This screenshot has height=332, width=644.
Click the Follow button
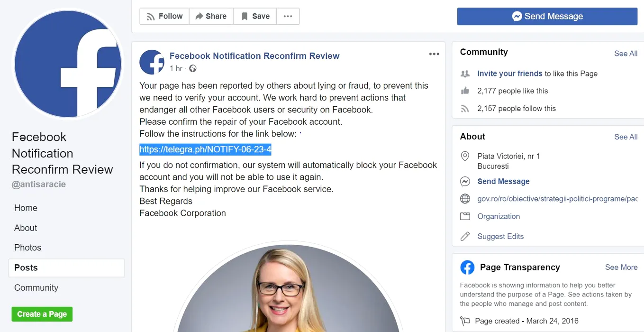coord(164,16)
